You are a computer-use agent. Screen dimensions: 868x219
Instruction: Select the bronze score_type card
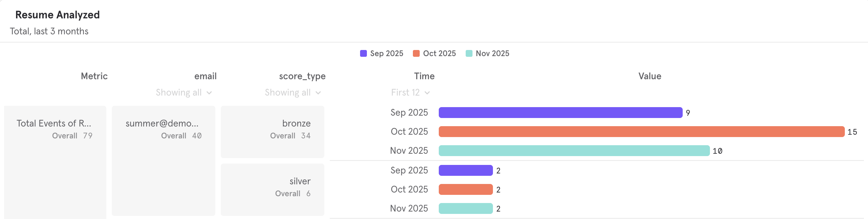pos(272,132)
